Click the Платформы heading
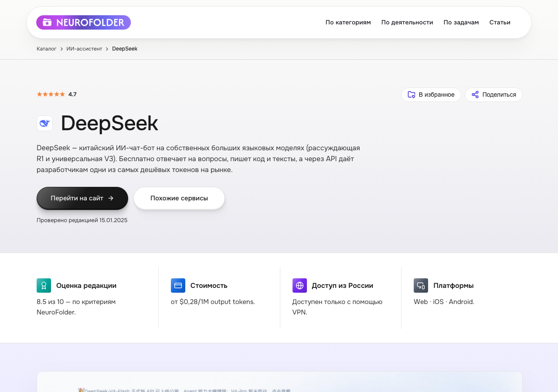The width and height of the screenshot is (558, 392). (453, 286)
